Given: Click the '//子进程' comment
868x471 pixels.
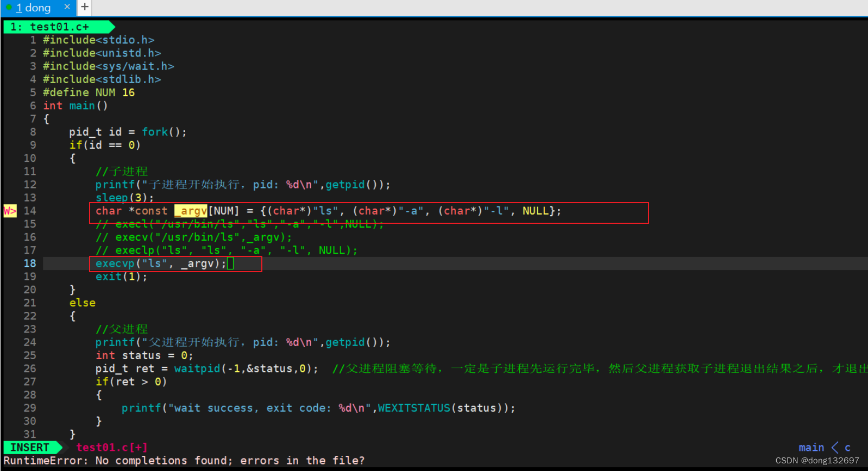Looking at the screenshot, I should point(122,171).
